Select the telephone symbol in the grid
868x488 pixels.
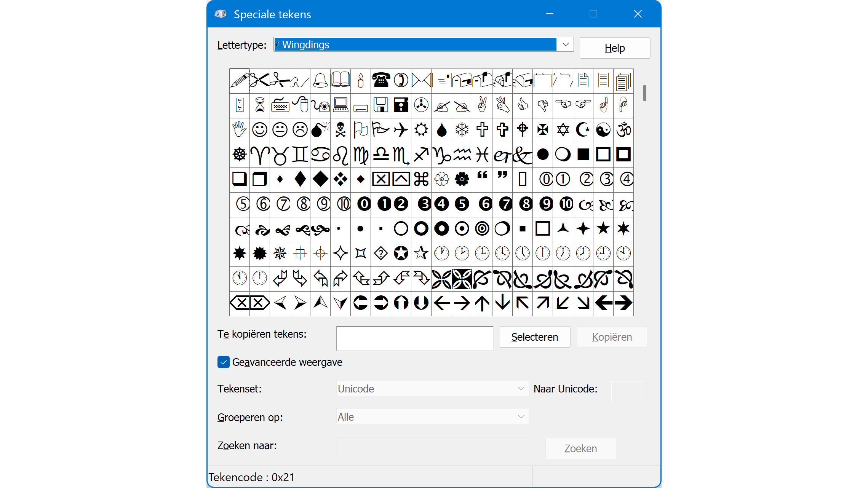(x=381, y=80)
